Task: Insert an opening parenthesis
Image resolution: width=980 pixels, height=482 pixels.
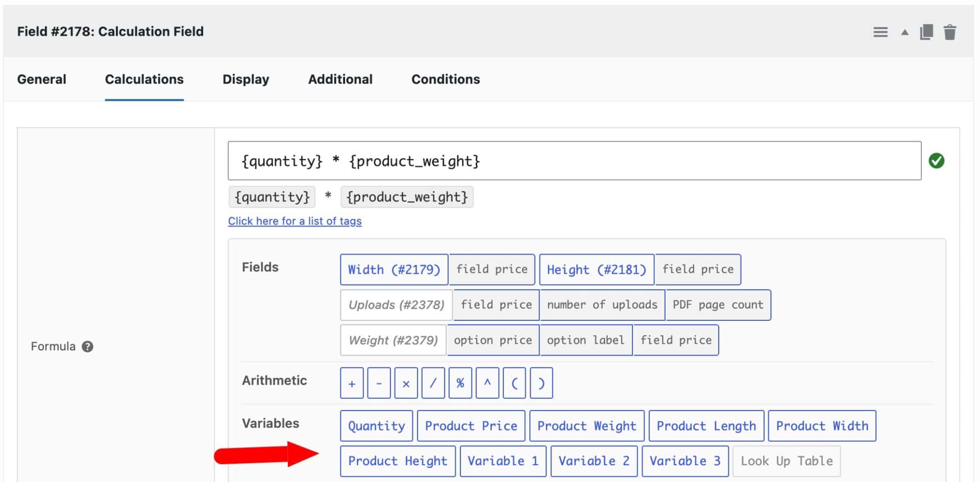Action: 514,383
